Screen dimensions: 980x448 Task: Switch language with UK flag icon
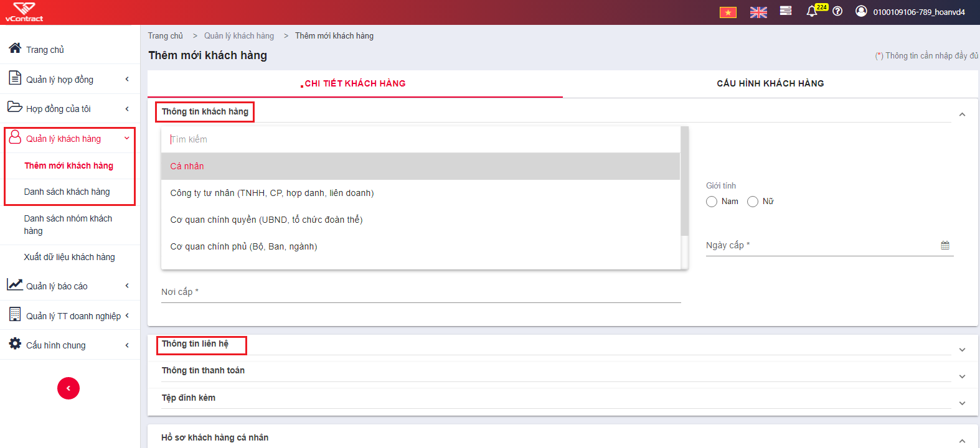click(x=758, y=12)
